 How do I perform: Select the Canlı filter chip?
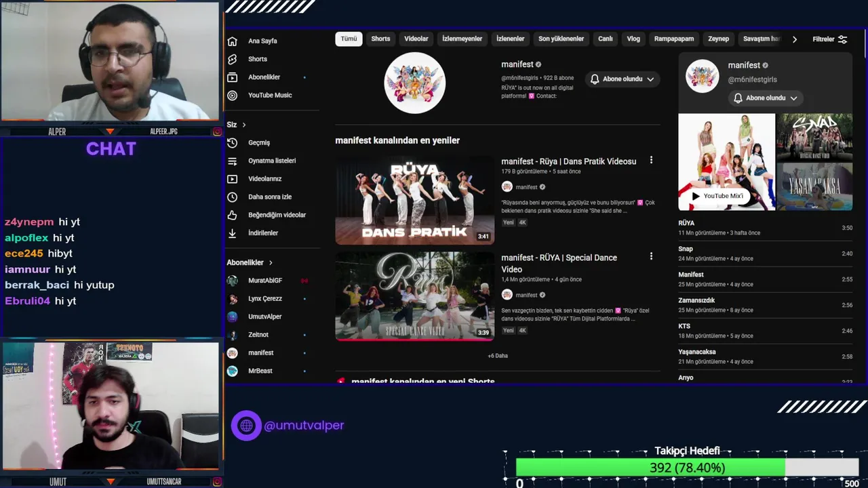[606, 39]
